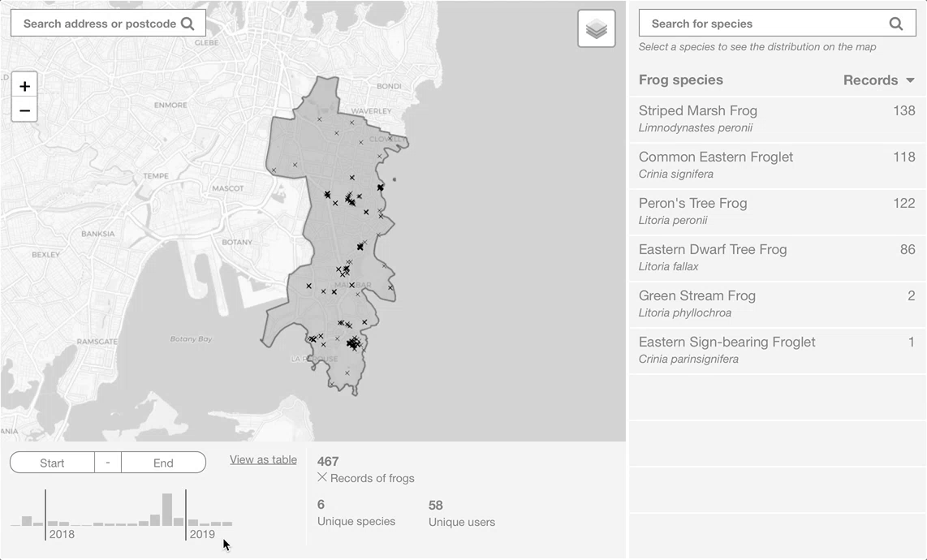Zoom out of the map
927x560 pixels.
[x=24, y=110]
